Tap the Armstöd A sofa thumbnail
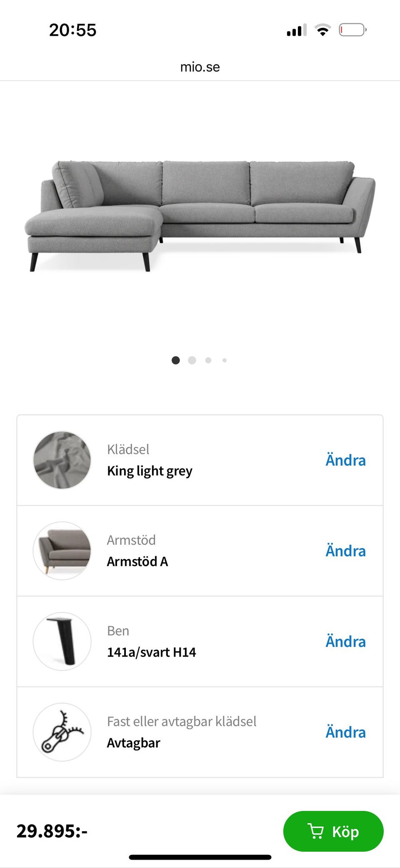The width and height of the screenshot is (400, 868). (62, 551)
